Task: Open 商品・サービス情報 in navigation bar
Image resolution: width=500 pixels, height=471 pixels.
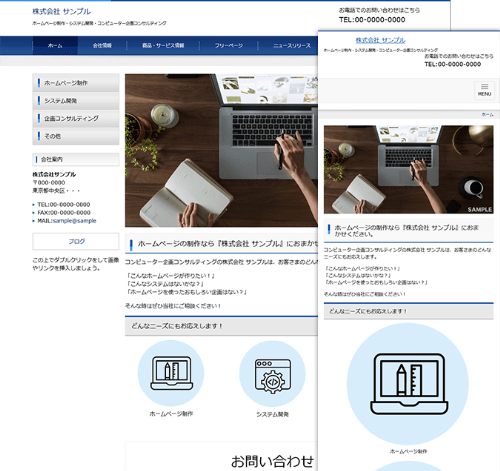Action: [163, 45]
